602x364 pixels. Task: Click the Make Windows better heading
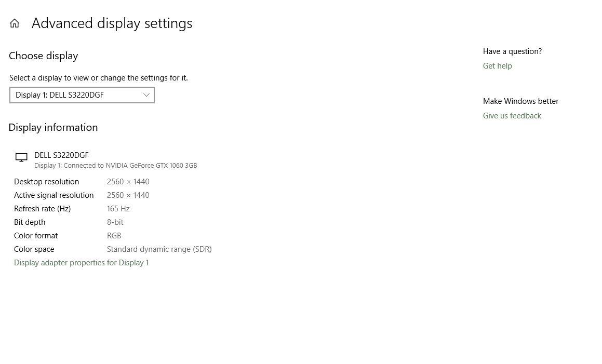[x=520, y=101]
